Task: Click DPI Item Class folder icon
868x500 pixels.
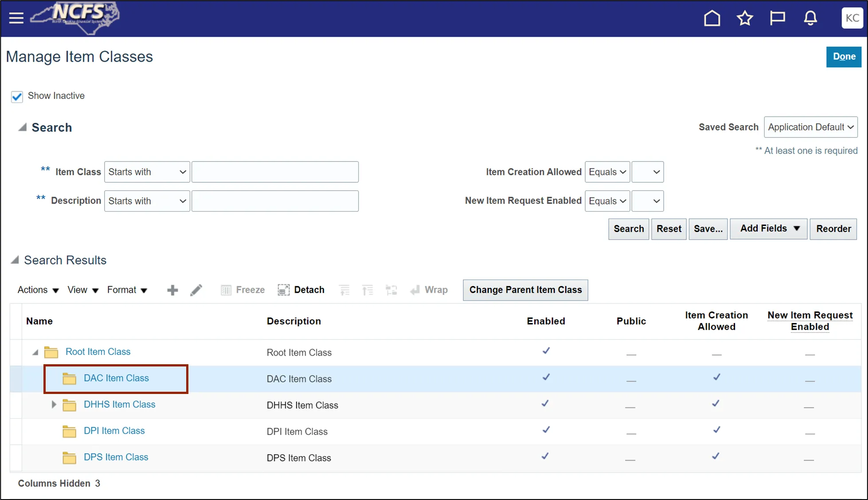Action: [x=69, y=431]
